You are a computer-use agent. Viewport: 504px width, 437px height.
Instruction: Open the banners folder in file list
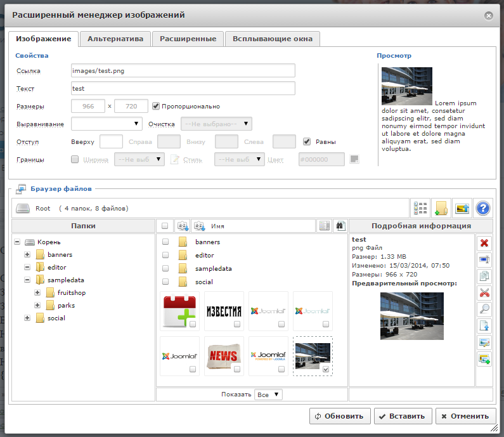[208, 242]
